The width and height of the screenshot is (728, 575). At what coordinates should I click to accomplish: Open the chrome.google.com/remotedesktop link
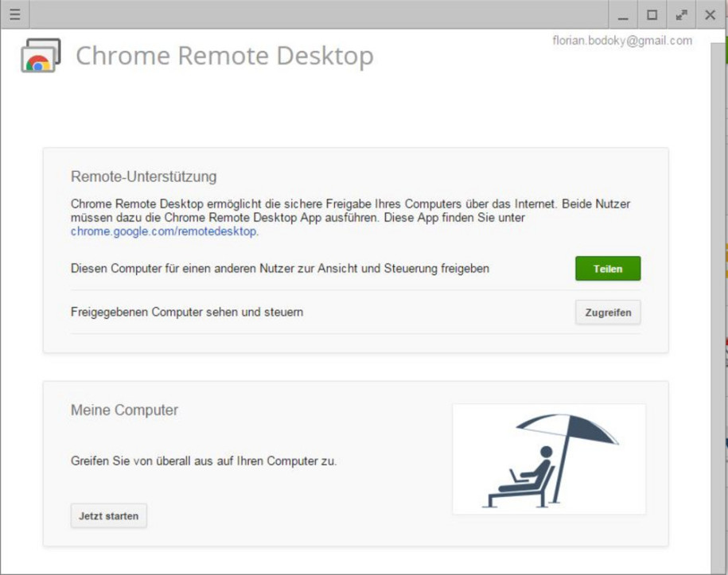coord(163,231)
